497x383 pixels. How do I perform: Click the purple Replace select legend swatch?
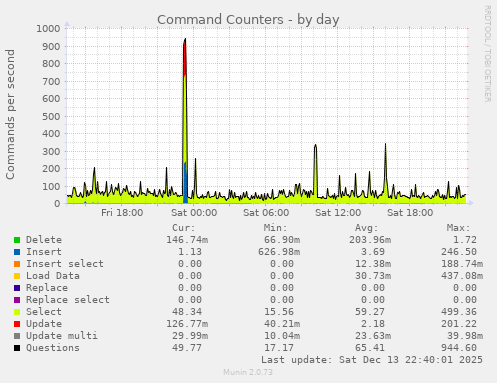(17, 300)
